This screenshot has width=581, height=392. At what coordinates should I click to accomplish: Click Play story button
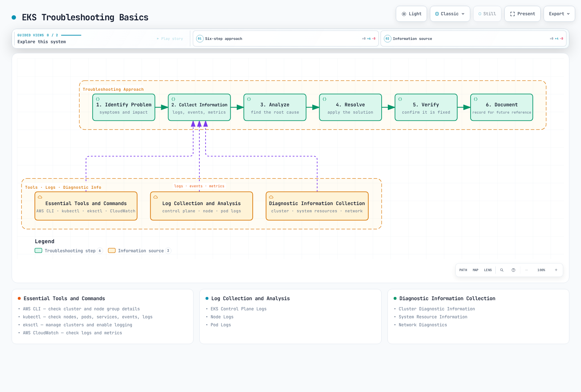pos(170,38)
